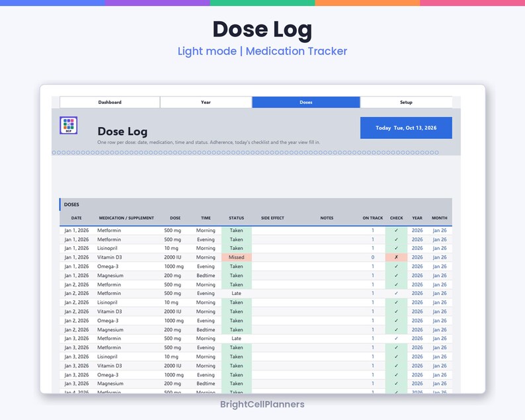Select the ON TRACK column header
Screen dimensions: 525x420
pyautogui.click(x=373, y=218)
